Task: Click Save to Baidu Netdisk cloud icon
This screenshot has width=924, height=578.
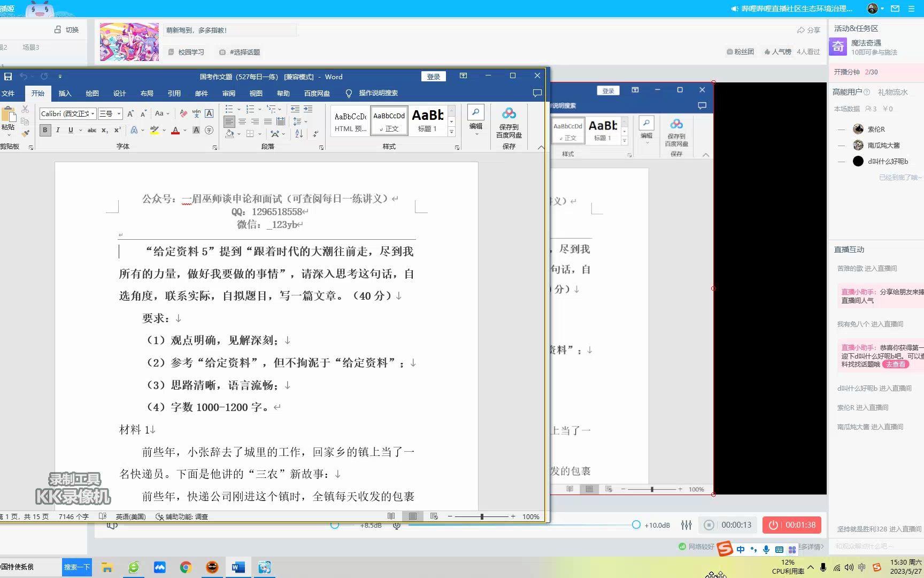Action: (509, 122)
